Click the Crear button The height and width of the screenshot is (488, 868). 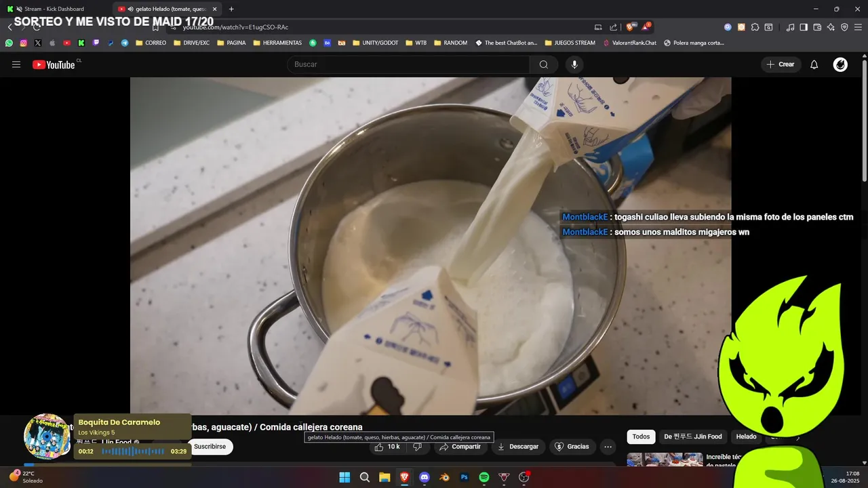coord(780,64)
